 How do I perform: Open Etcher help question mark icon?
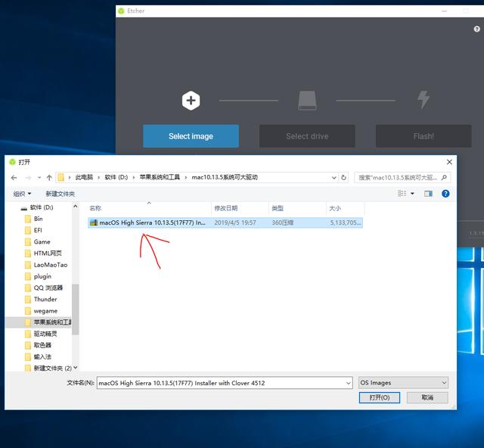click(x=477, y=29)
